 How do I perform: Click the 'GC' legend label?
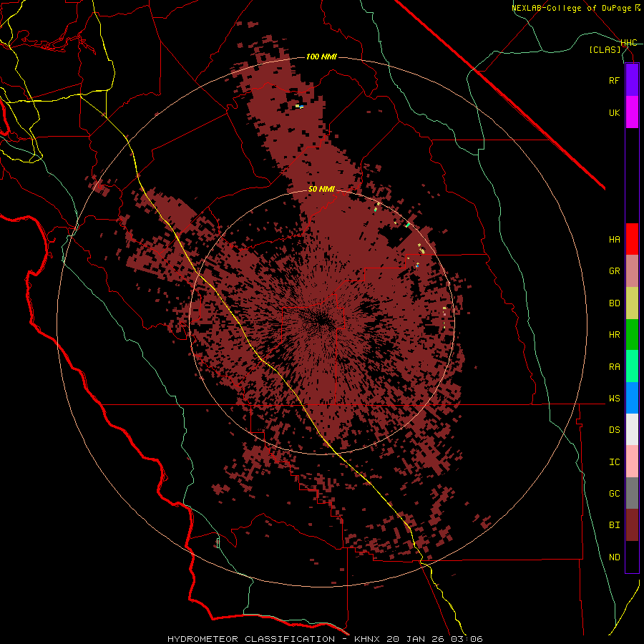coord(615,494)
